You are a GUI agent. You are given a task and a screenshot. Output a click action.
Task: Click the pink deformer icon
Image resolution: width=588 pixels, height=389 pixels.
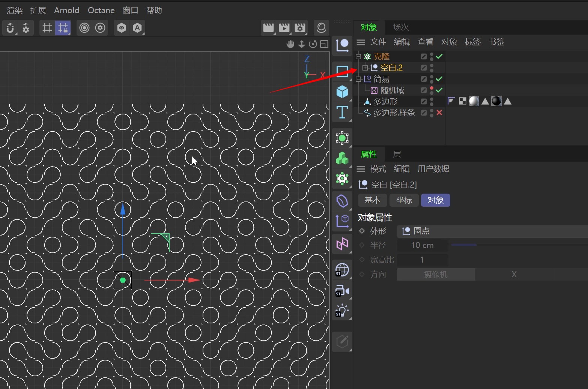click(x=342, y=244)
